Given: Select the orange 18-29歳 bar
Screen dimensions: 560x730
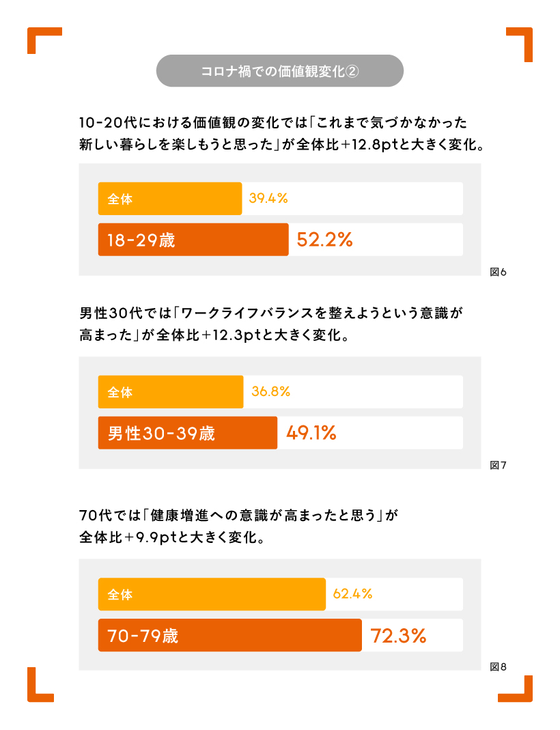Looking at the screenshot, I should click(x=193, y=240).
